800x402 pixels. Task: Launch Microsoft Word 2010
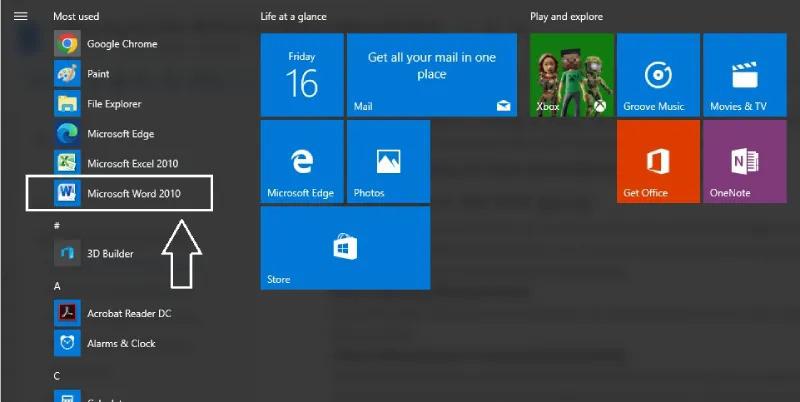118,193
